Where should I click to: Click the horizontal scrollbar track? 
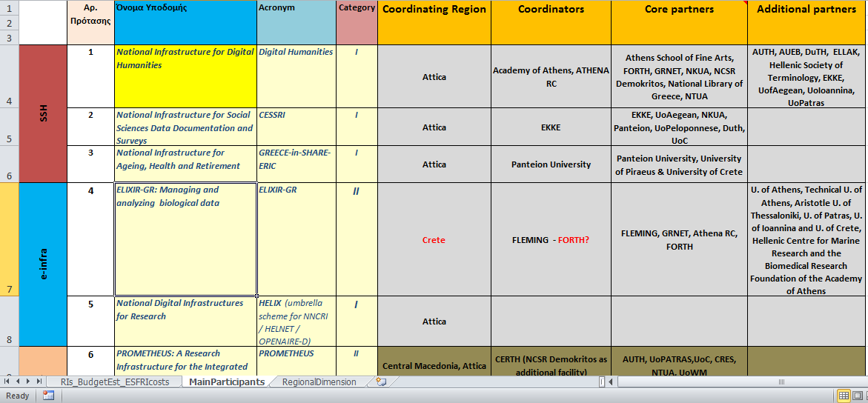[x=742, y=382]
